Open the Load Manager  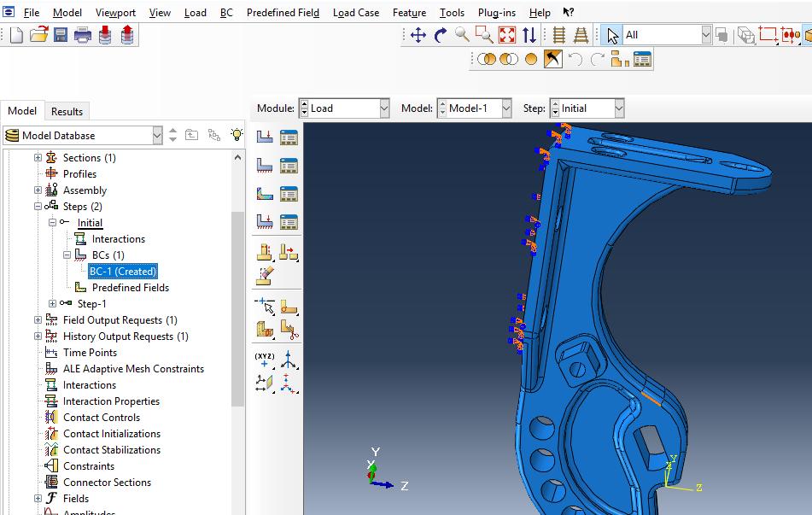(x=289, y=138)
